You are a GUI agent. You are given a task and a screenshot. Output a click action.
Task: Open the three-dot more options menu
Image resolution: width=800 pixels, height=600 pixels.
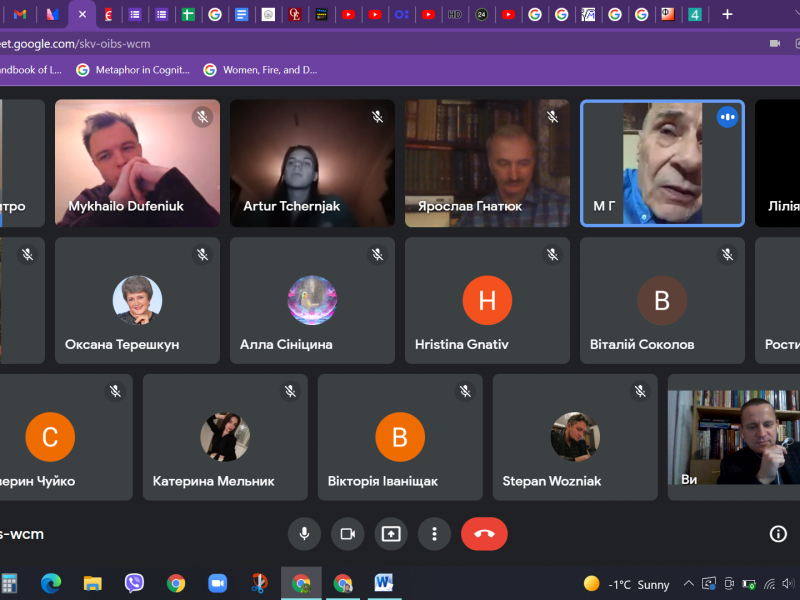434,534
